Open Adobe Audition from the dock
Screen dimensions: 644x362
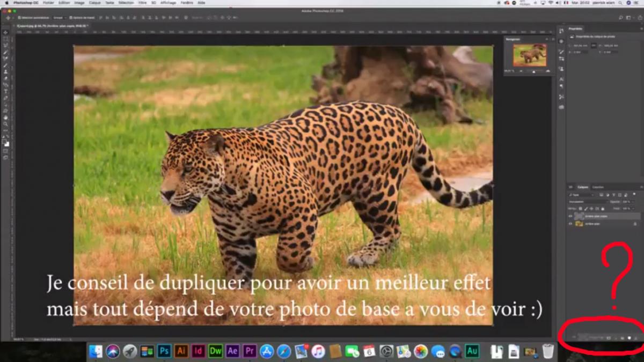(472, 351)
